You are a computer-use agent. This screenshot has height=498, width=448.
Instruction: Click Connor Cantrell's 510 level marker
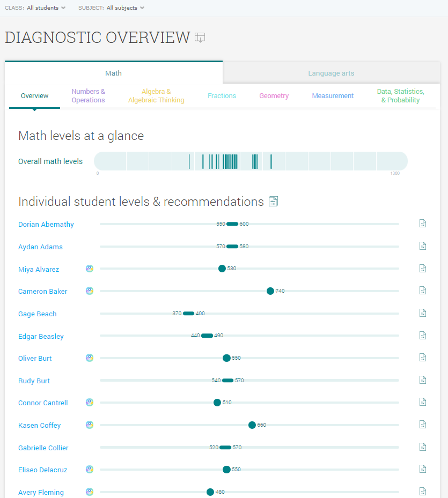click(217, 403)
